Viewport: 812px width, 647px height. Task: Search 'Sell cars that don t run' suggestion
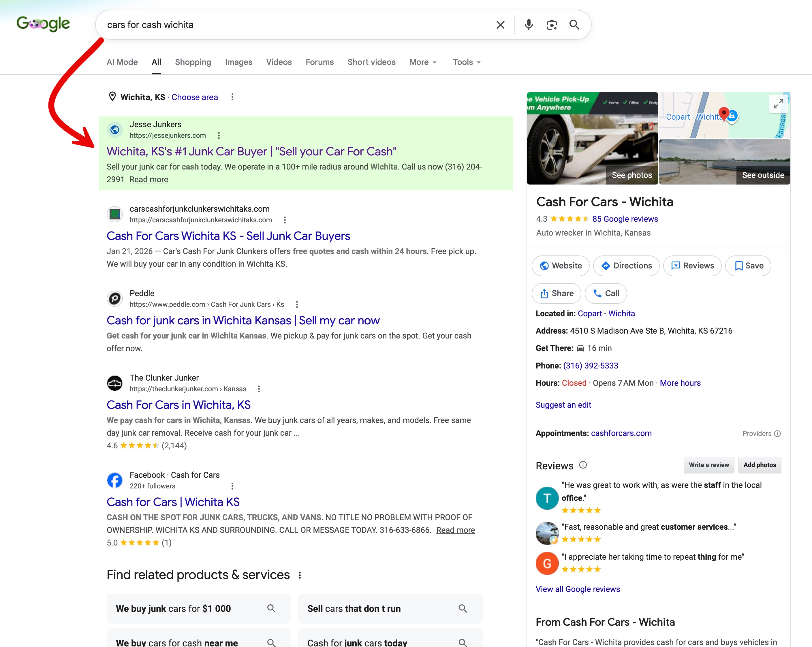390,609
